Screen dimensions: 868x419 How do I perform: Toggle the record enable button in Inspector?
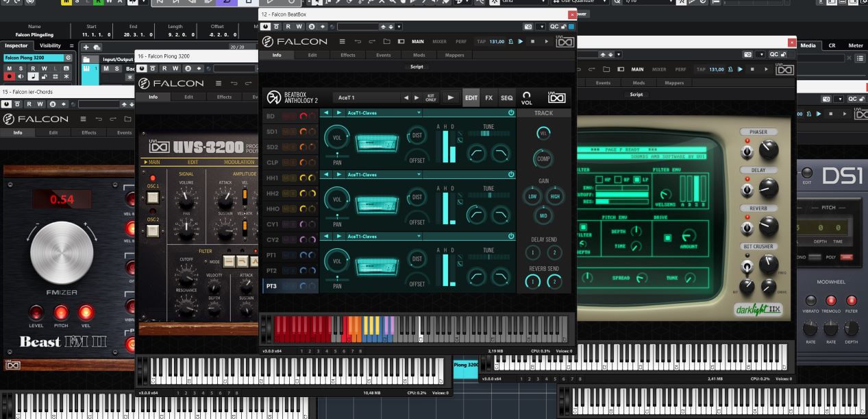click(x=10, y=77)
